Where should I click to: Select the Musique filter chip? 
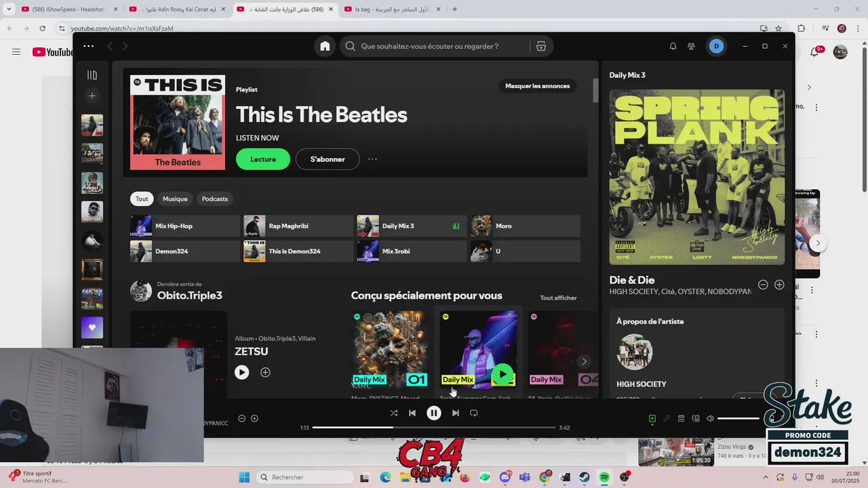(175, 199)
